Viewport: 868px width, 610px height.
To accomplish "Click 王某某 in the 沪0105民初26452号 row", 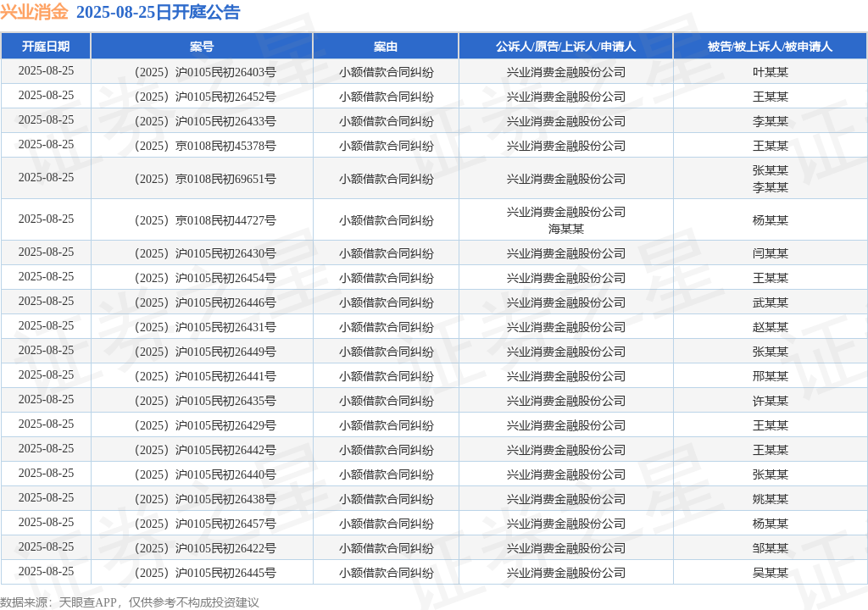I will click(770, 97).
